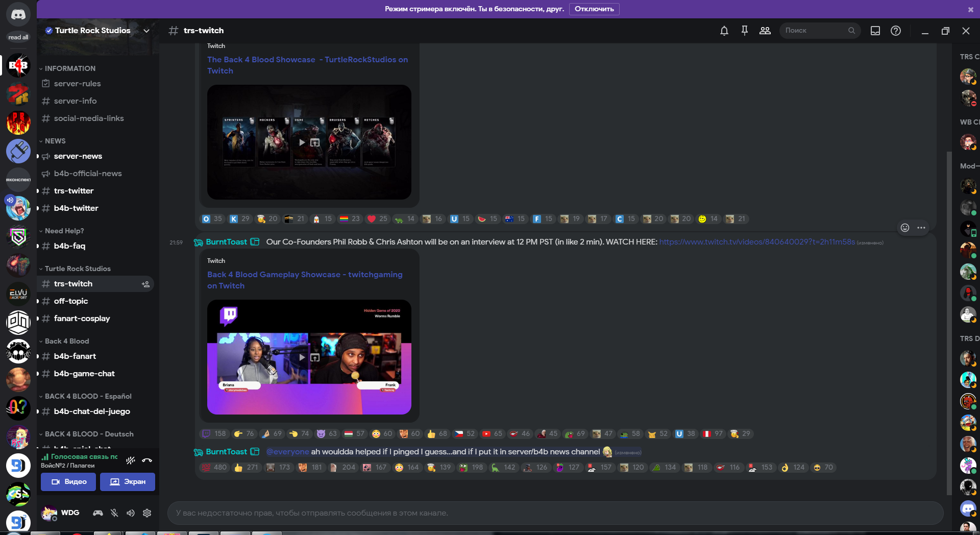Switch to the off-topic channel
Screen dimensions: 980x535
[x=71, y=301]
